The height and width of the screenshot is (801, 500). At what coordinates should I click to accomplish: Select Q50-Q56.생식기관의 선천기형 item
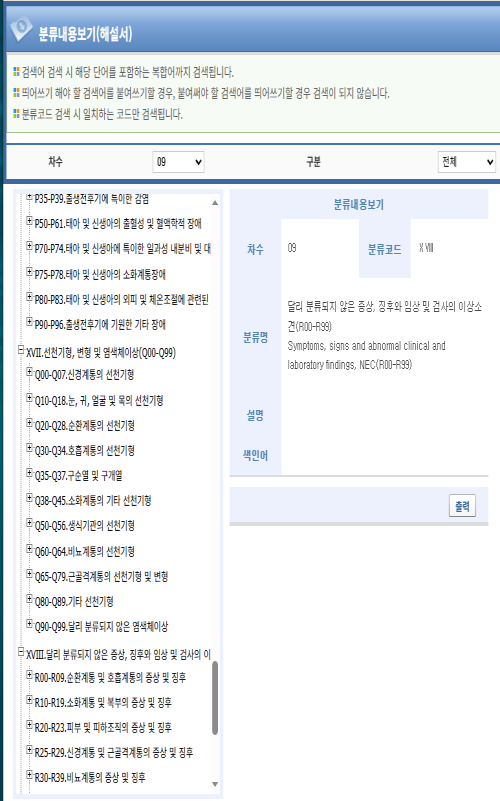pyautogui.click(x=84, y=526)
